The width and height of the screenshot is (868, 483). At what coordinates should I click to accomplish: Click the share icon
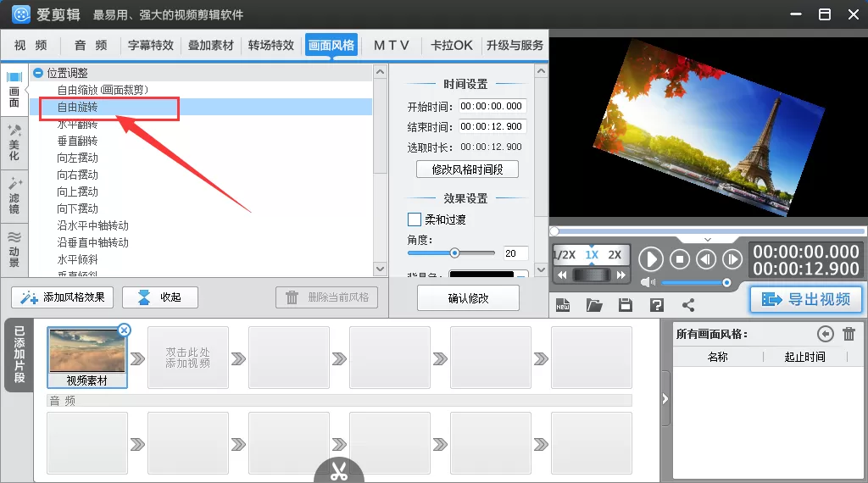point(688,305)
